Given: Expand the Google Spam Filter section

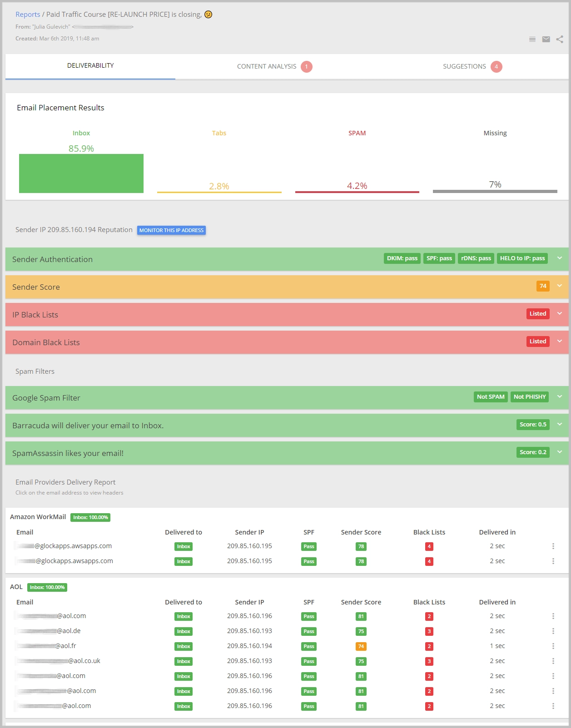Looking at the screenshot, I should (560, 397).
